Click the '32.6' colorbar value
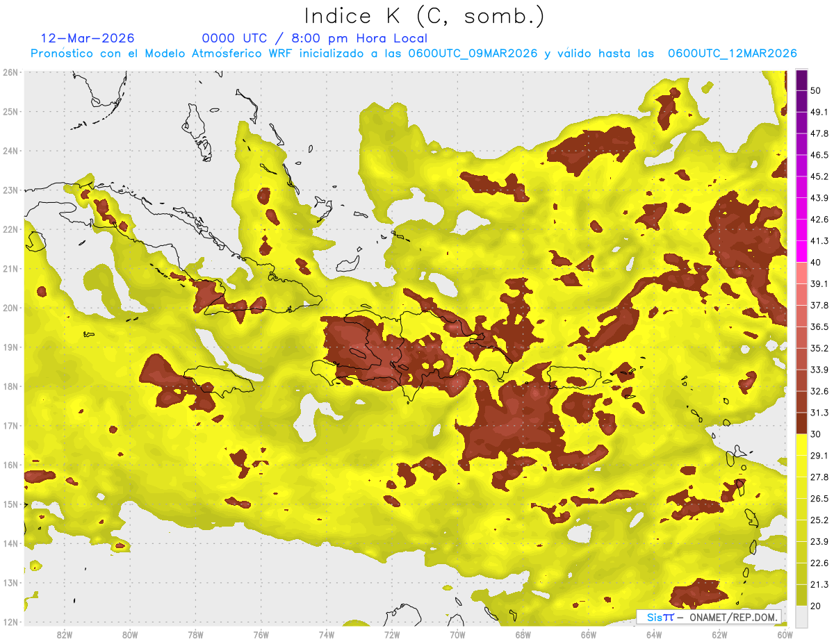Image resolution: width=834 pixels, height=644 pixels. (819, 391)
